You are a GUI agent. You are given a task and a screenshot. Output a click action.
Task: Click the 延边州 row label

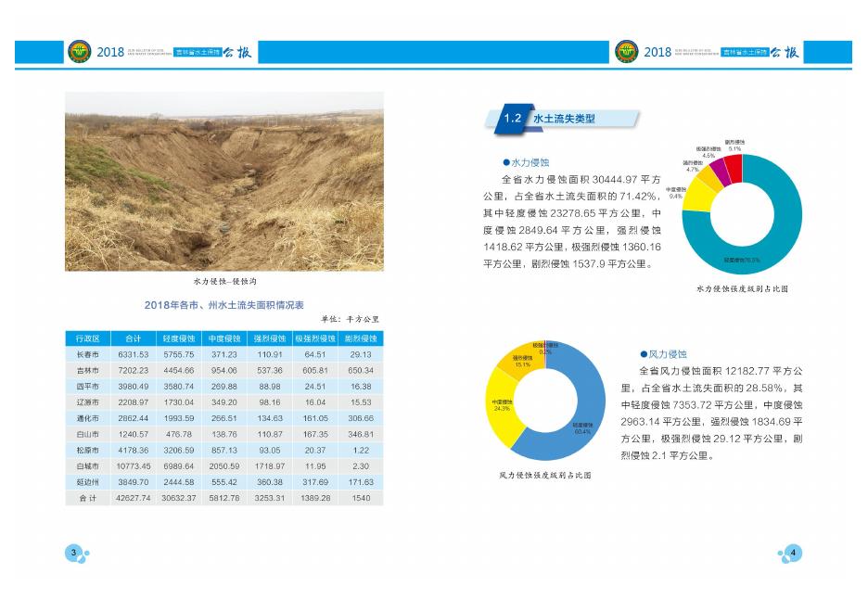click(87, 482)
